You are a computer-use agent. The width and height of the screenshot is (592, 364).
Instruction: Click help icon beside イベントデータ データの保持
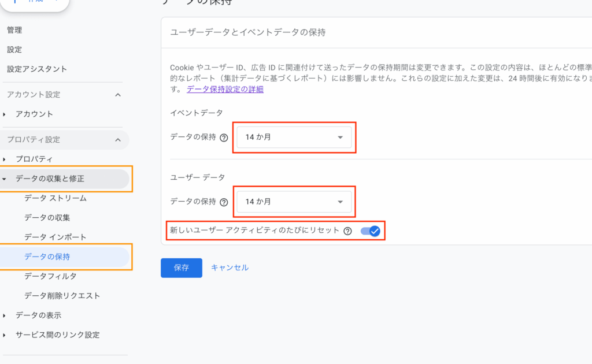click(224, 138)
